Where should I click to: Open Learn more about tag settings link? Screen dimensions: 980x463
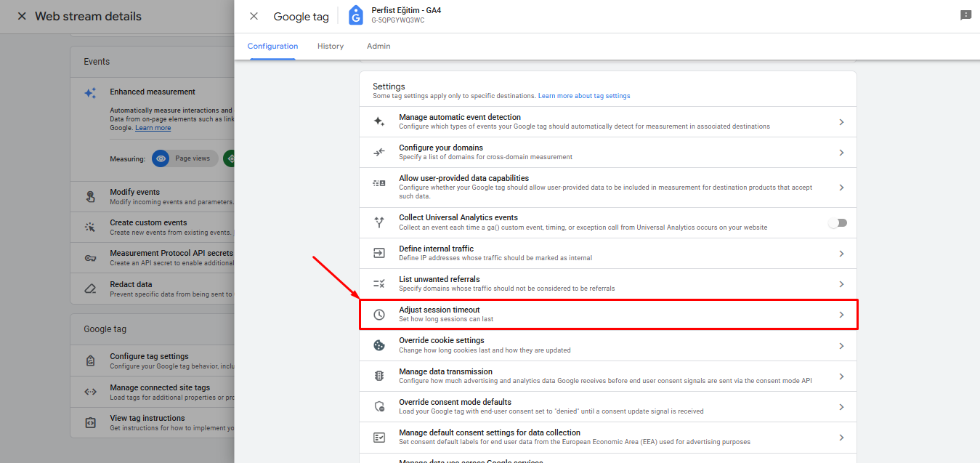(584, 96)
